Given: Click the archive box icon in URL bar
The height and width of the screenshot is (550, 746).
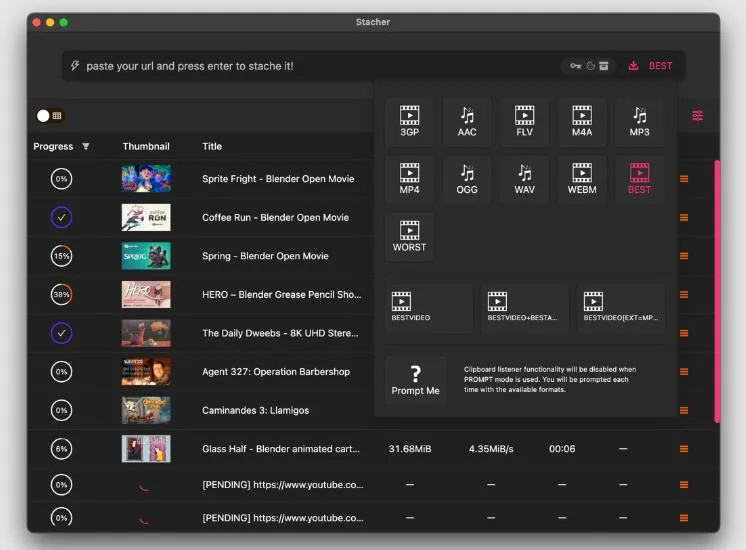Looking at the screenshot, I should pos(604,66).
